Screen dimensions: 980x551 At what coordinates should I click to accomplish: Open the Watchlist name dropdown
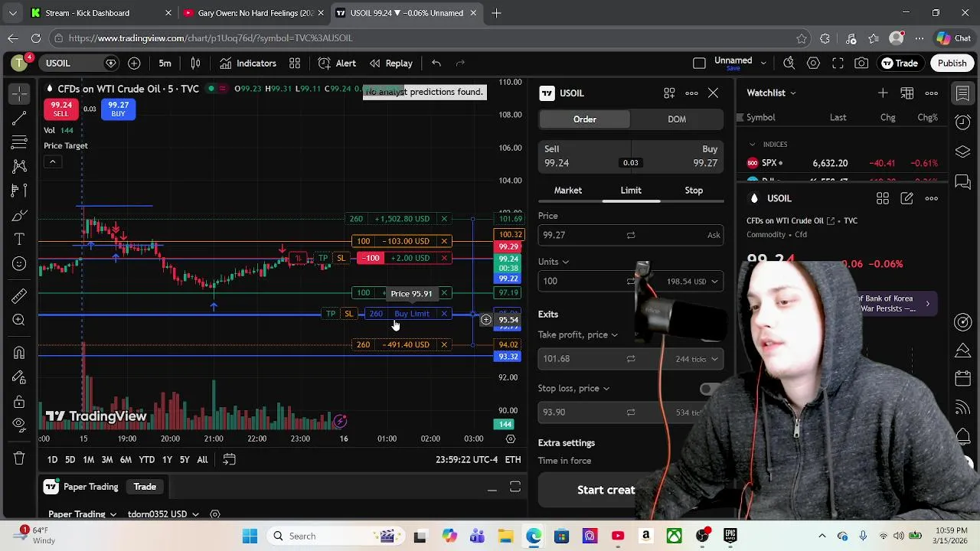coord(772,93)
